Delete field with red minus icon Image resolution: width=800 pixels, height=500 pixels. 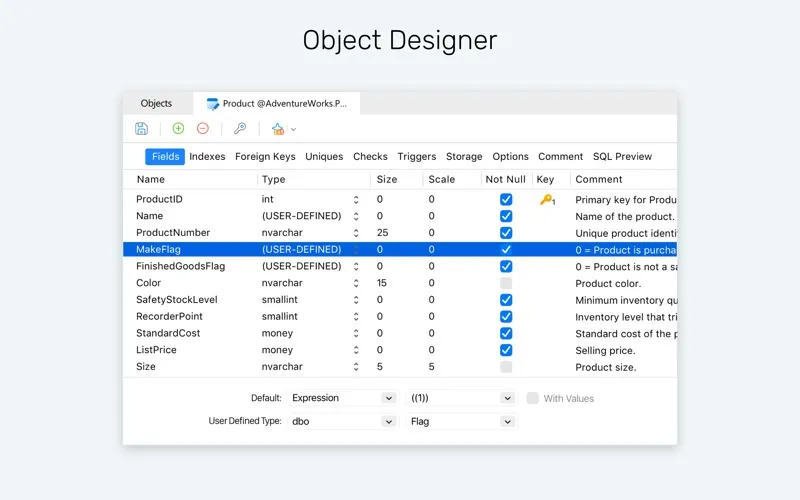203,129
